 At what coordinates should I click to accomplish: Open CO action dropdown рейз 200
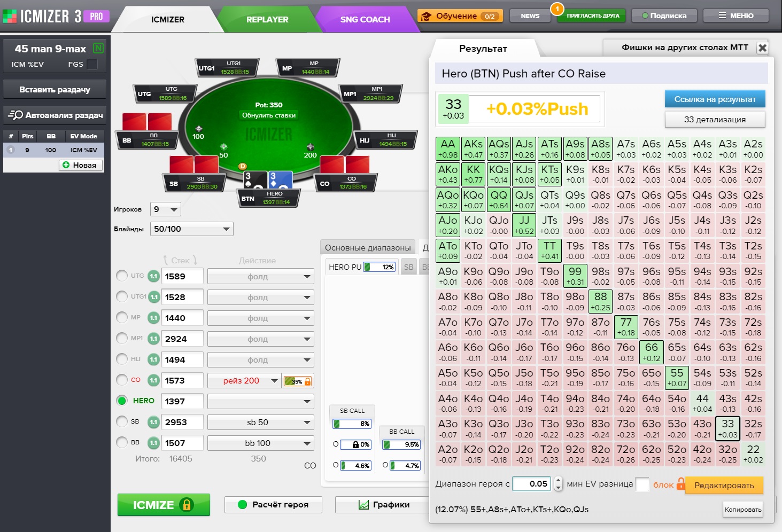click(x=244, y=380)
